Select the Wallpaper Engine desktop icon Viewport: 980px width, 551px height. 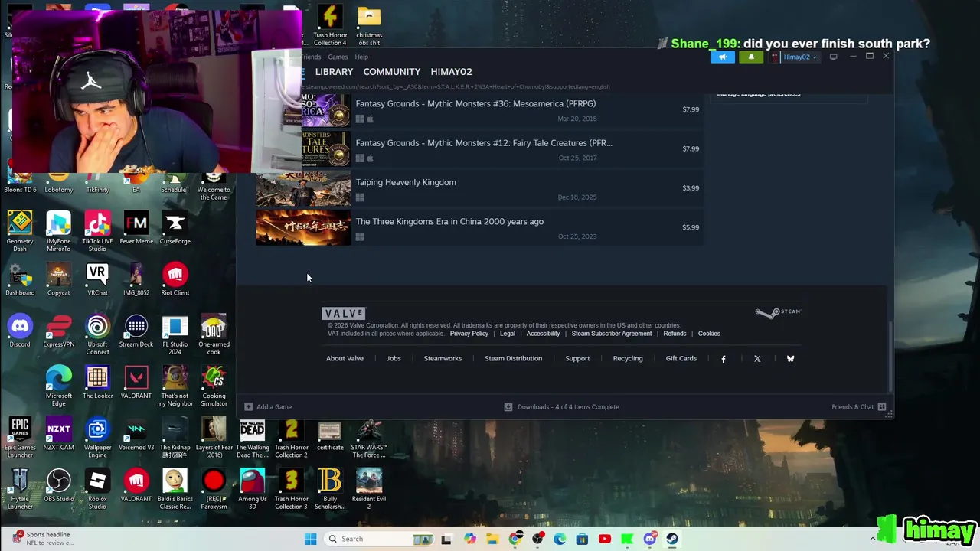click(x=97, y=439)
